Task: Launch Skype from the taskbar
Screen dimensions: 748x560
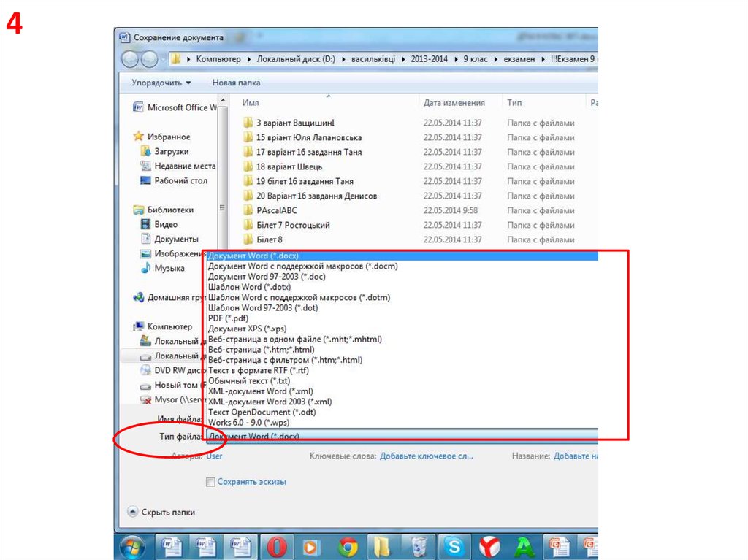Action: 454,546
